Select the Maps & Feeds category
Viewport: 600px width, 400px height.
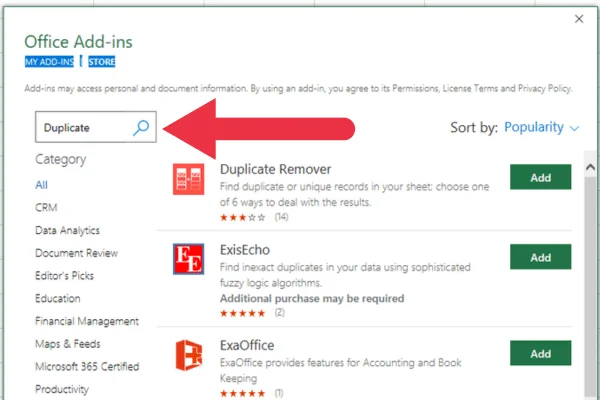68,344
